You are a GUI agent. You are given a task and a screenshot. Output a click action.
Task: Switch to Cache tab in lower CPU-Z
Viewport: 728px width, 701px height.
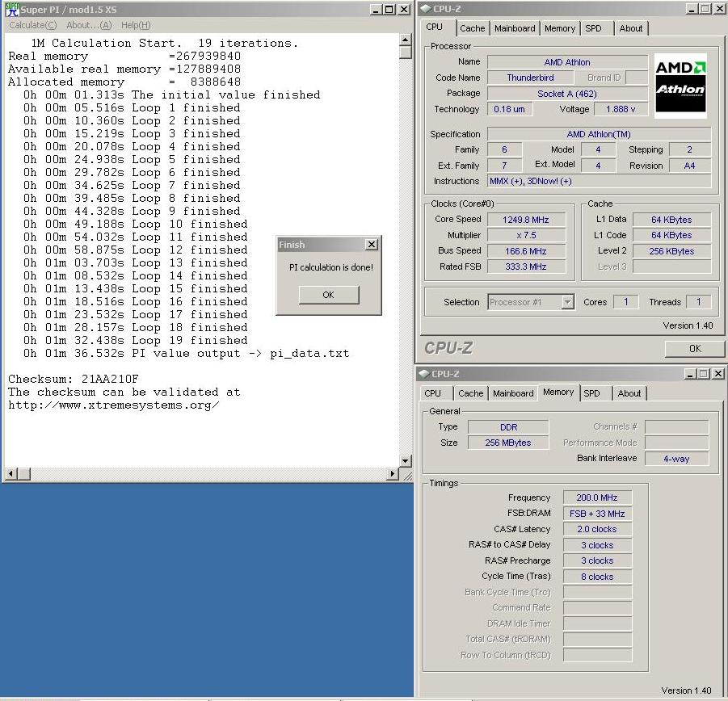(471, 393)
